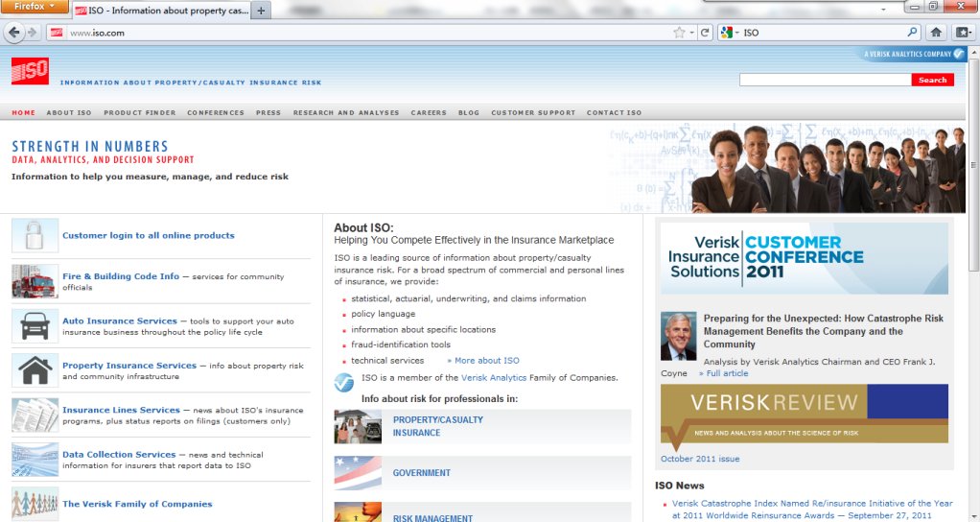
Task: Open the CONFERENCES menu item
Action: pyautogui.click(x=216, y=112)
